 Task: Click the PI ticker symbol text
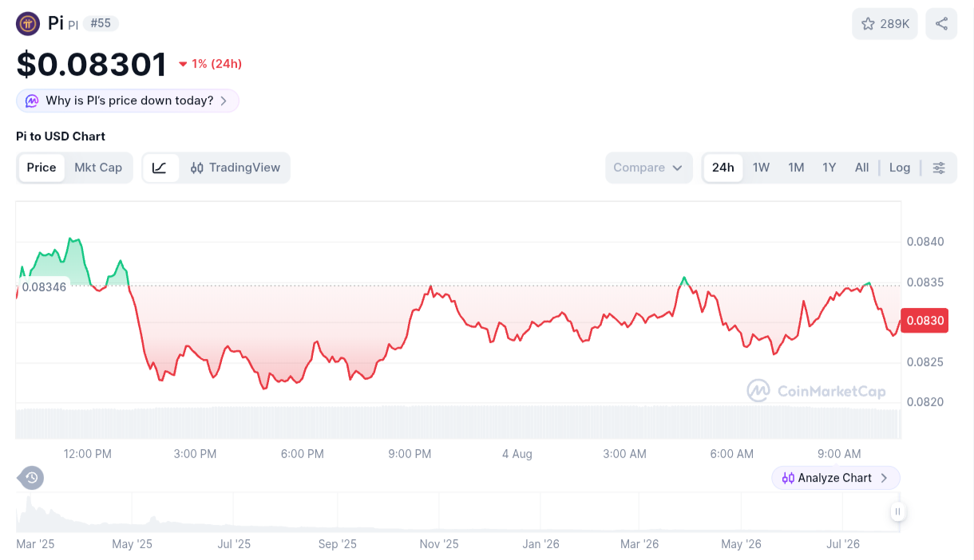(73, 25)
